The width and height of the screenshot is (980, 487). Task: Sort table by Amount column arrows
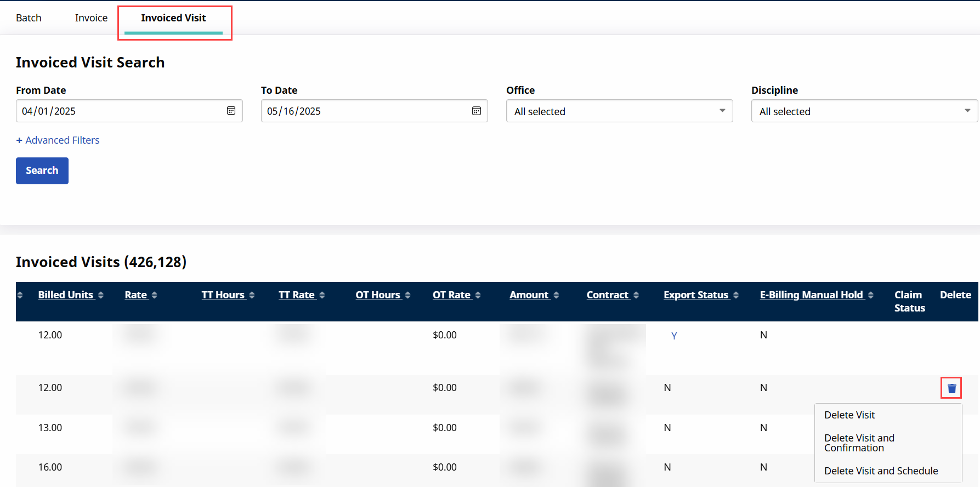pos(556,295)
